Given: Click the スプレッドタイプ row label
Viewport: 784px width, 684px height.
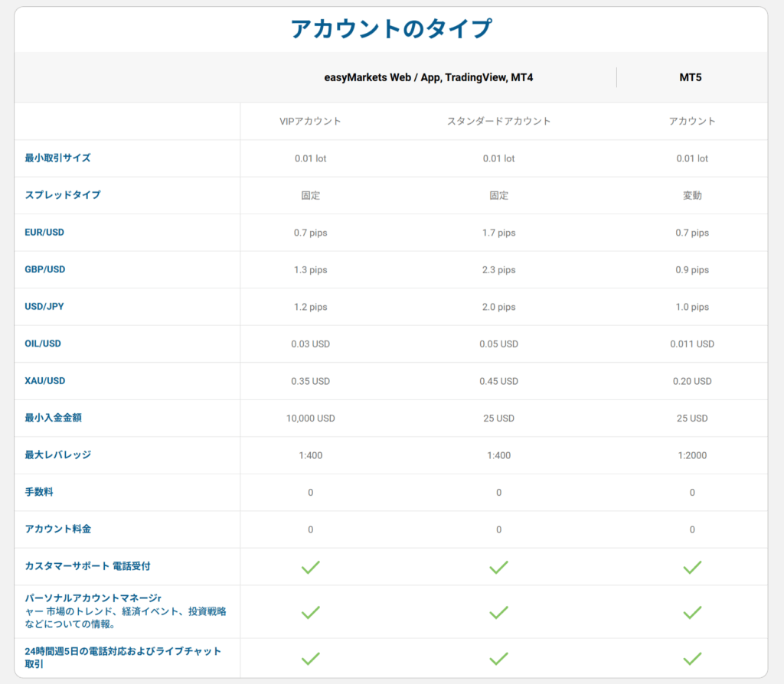Looking at the screenshot, I should click(62, 195).
